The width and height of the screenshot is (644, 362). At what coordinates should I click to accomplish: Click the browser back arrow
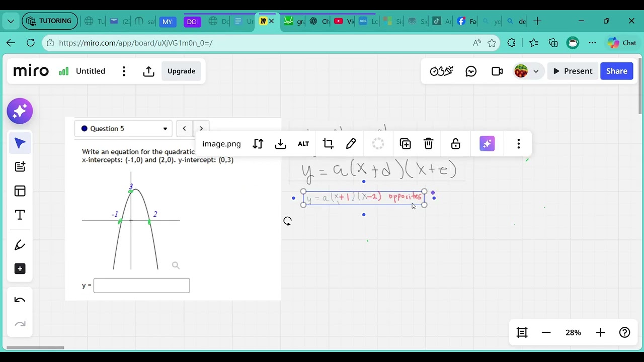point(11,43)
